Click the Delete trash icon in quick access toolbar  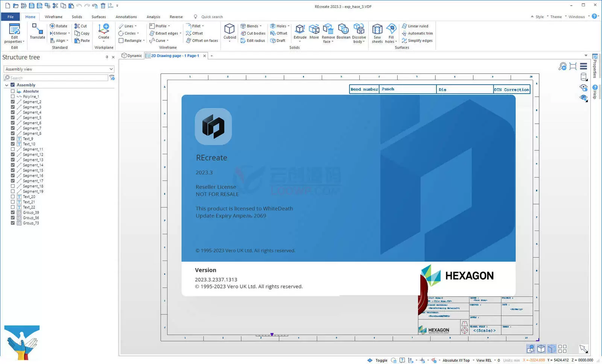[103, 6]
